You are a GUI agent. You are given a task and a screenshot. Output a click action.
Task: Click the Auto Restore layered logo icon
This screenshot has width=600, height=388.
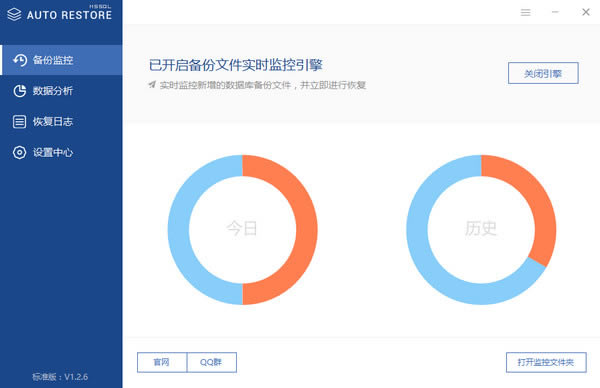14,15
